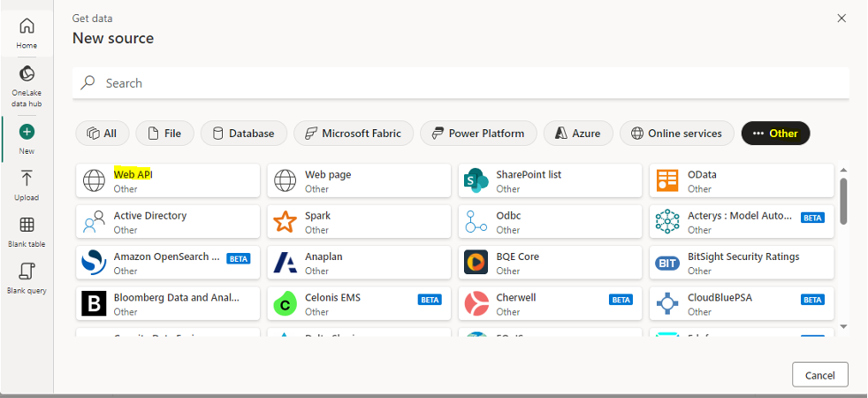The width and height of the screenshot is (868, 398).
Task: Select the Spark connector title
Action: (x=317, y=215)
